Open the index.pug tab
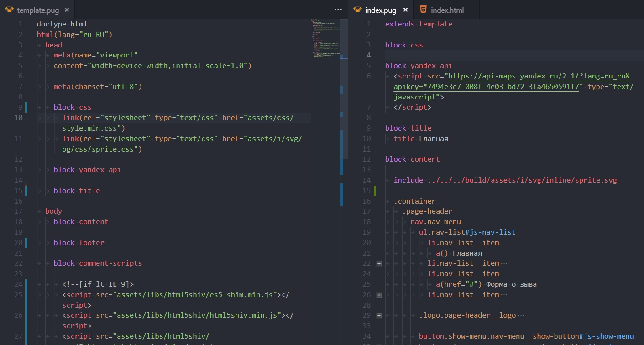Image resolution: width=644 pixels, height=345 pixels. coord(380,10)
